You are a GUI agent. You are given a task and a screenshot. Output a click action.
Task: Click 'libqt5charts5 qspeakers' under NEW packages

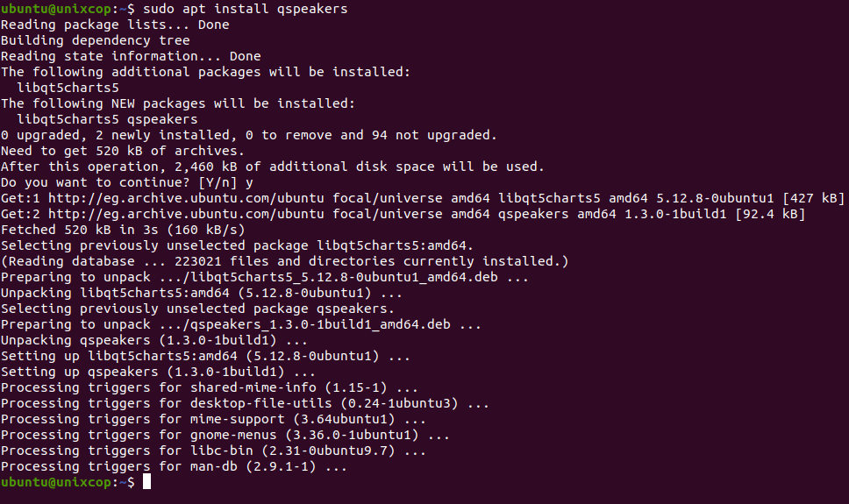(107, 119)
